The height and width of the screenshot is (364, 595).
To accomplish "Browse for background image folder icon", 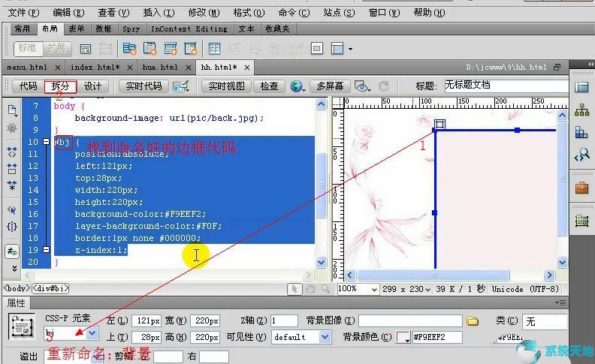I will (x=473, y=321).
